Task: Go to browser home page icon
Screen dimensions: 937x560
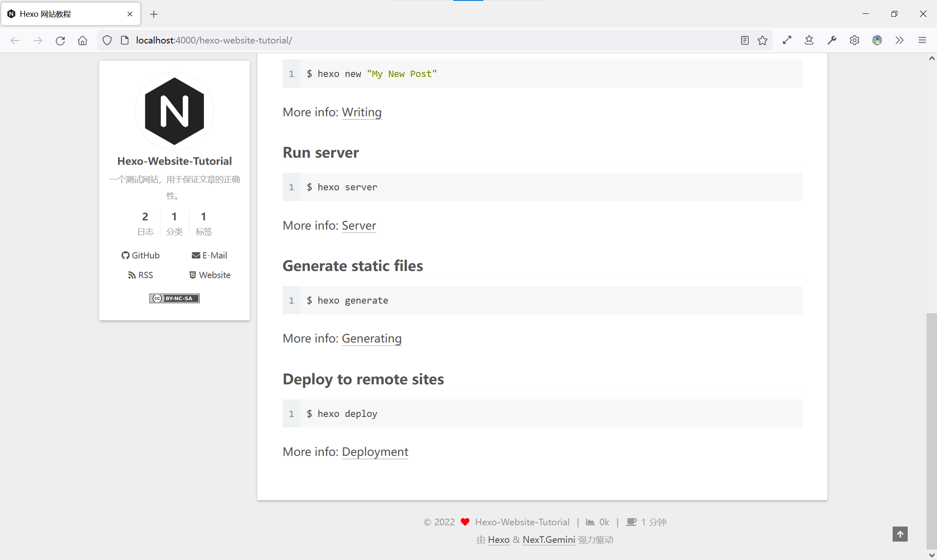Action: pos(82,40)
